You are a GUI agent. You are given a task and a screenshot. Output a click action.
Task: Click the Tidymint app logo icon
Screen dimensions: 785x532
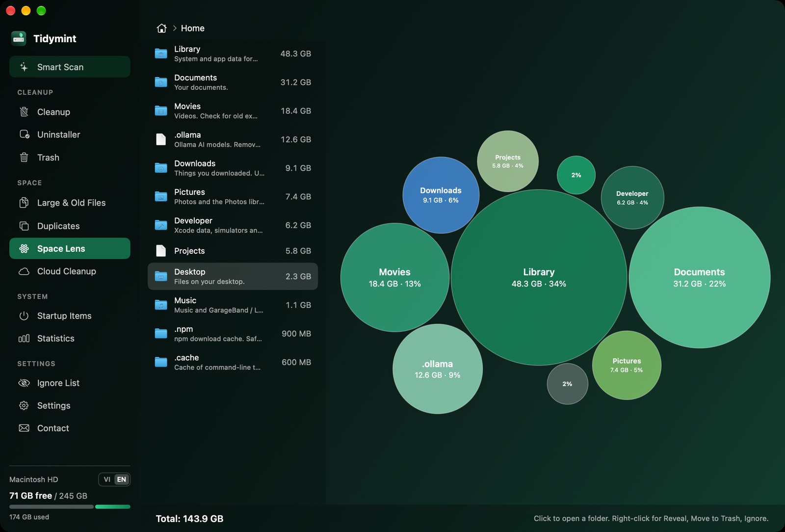(19, 38)
